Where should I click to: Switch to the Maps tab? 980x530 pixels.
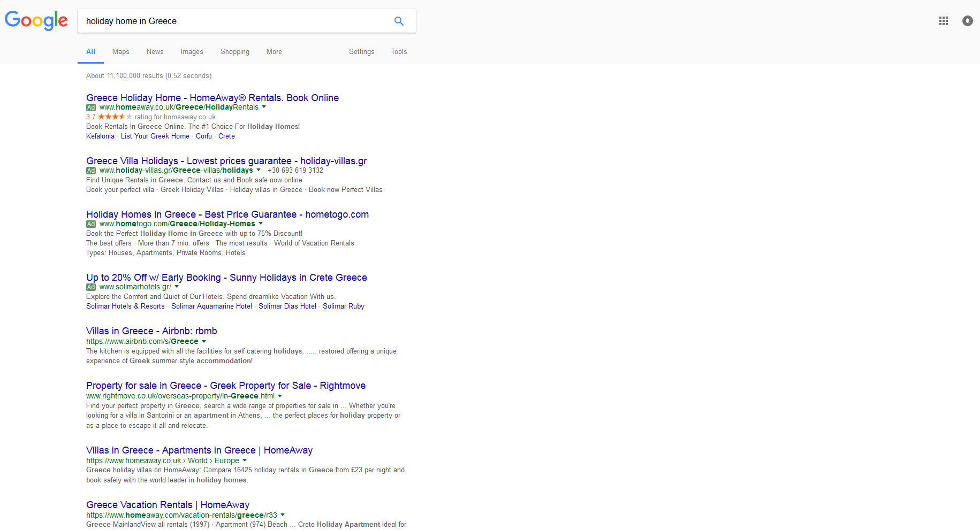121,52
